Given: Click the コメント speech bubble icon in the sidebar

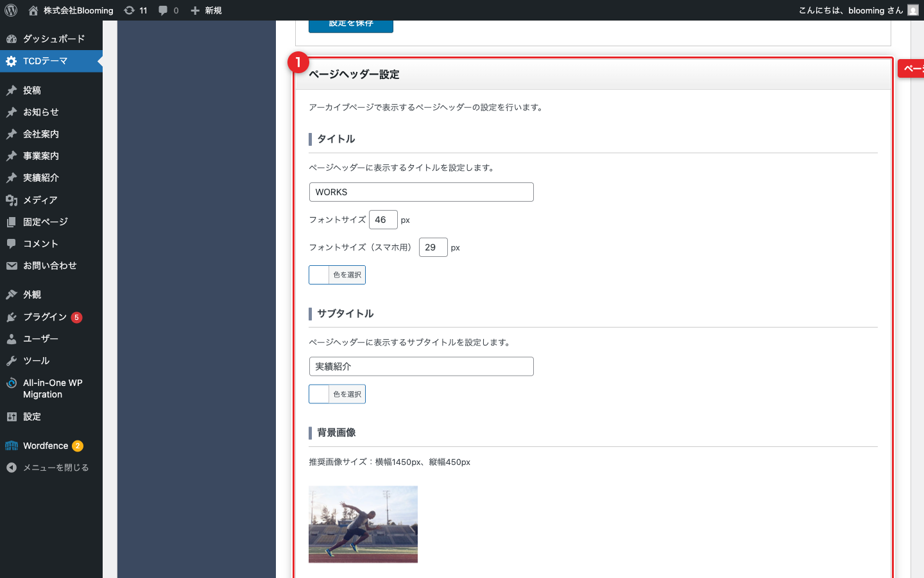Looking at the screenshot, I should [12, 244].
